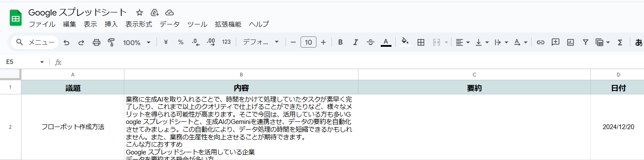
Task: Increase font size with plus button
Action: coord(323,42)
